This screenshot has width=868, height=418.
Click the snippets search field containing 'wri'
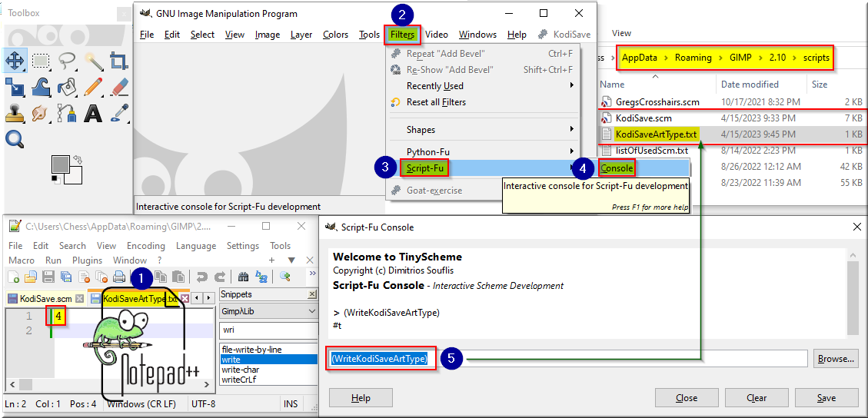(x=268, y=330)
